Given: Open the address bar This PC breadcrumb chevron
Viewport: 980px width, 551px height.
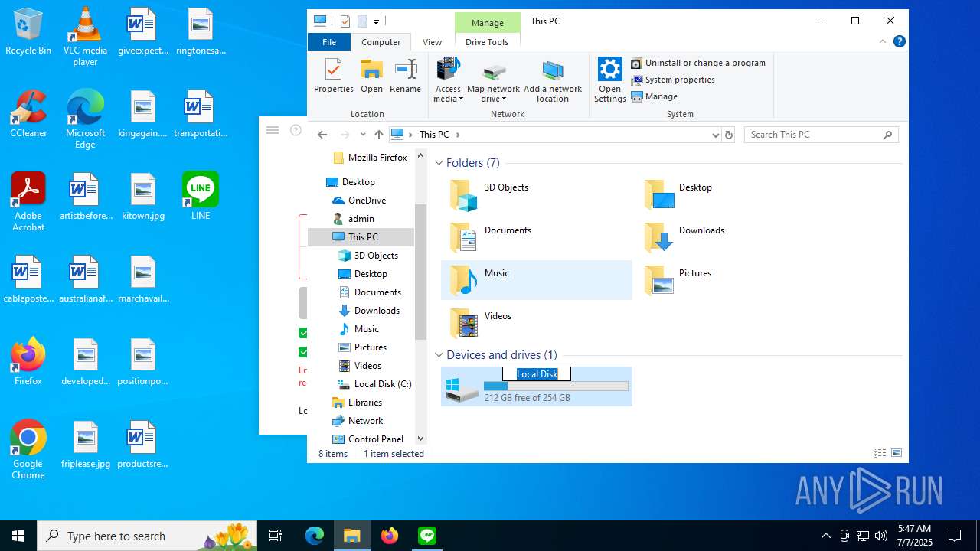Looking at the screenshot, I should point(458,135).
